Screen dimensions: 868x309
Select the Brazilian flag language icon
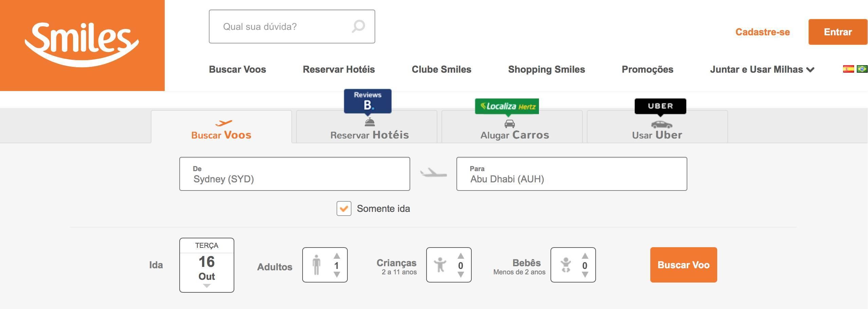pos(862,69)
